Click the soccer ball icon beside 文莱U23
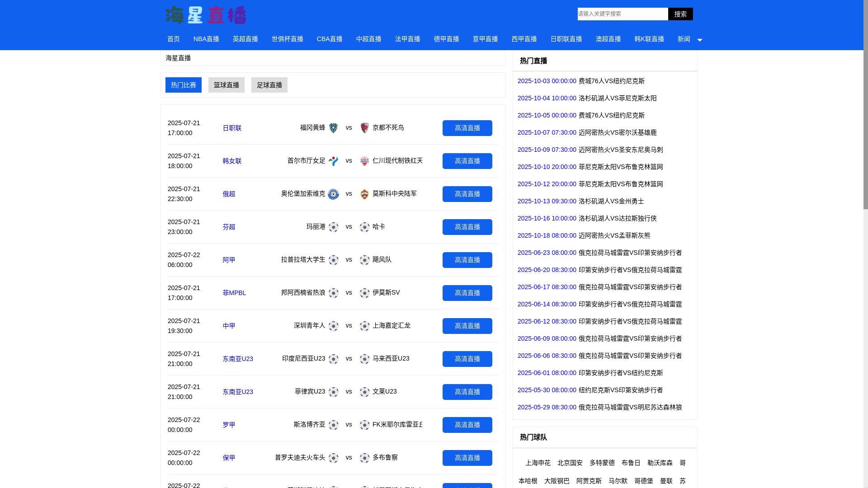 [x=364, y=392]
